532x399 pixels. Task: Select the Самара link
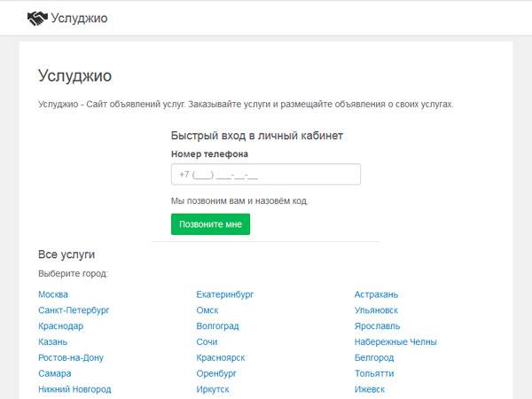click(x=55, y=373)
